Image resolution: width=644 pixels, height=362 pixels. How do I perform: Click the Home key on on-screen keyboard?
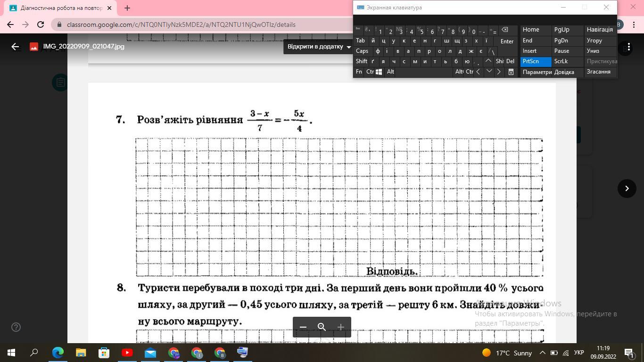536,29
